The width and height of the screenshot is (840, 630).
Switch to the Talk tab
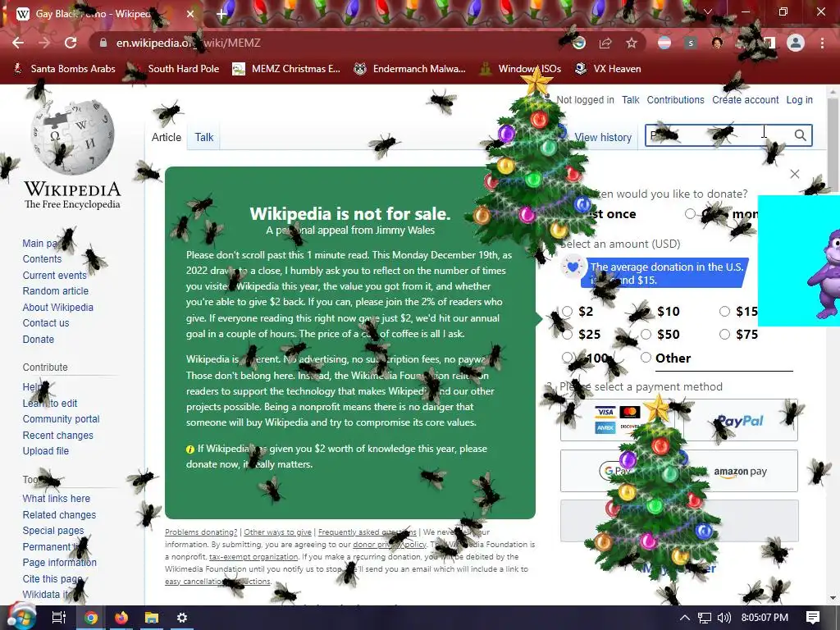tap(204, 137)
